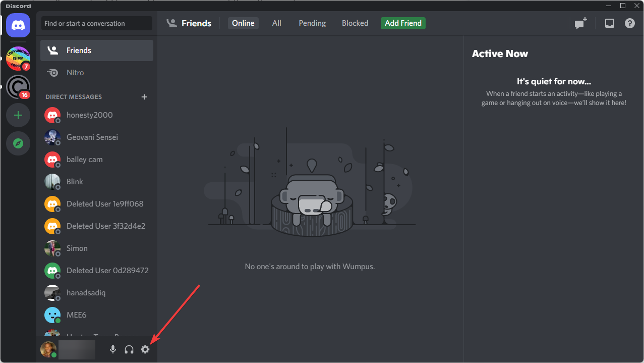Click the Active Now heading
The width and height of the screenshot is (644, 363).
500,54
